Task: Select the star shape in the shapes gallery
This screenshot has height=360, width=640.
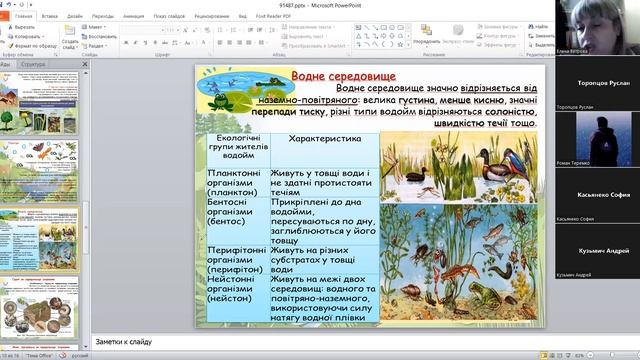Action: (x=400, y=44)
